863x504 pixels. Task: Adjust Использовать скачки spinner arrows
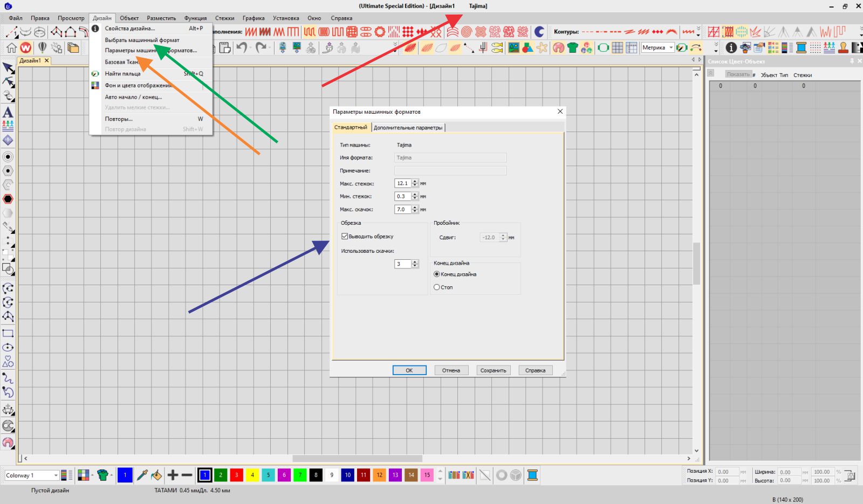click(415, 264)
